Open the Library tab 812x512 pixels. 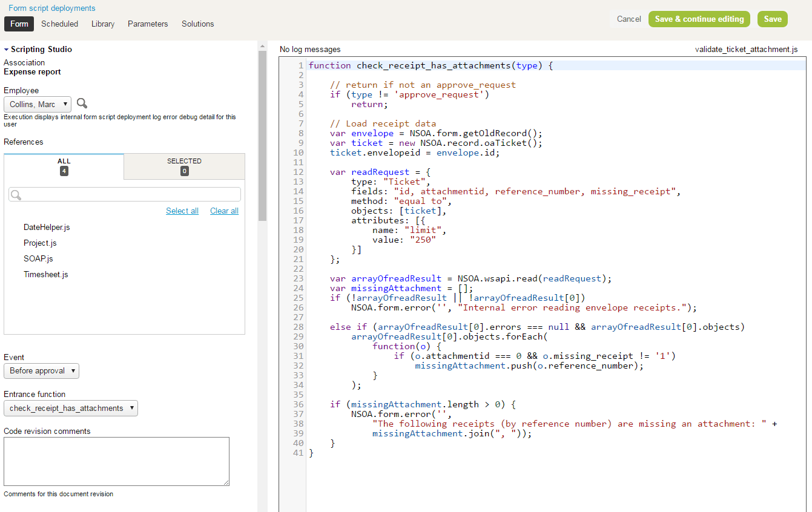click(103, 24)
